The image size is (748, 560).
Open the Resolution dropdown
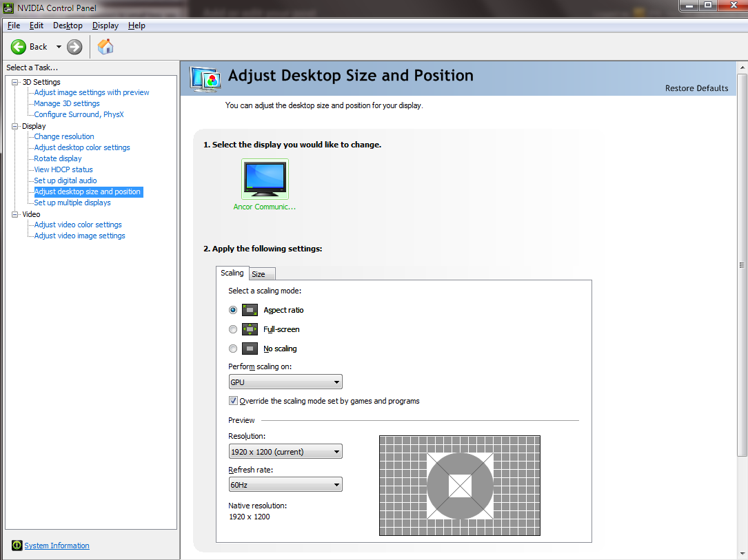[285, 452]
